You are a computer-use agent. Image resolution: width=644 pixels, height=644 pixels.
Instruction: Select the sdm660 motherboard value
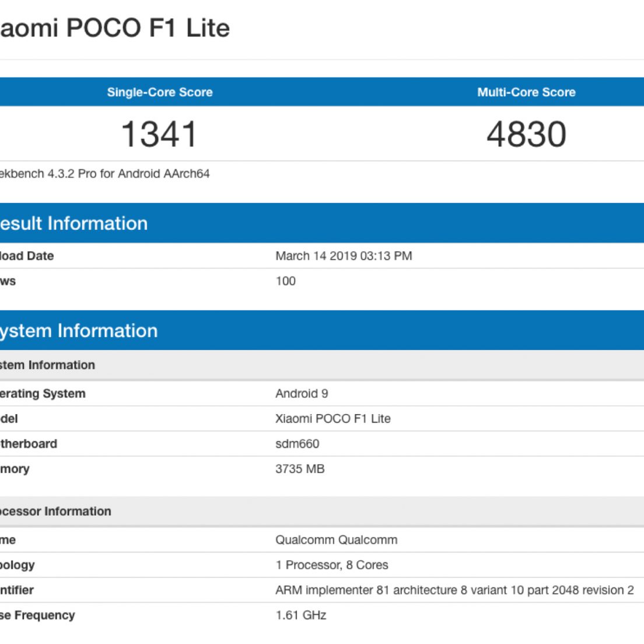point(297,444)
